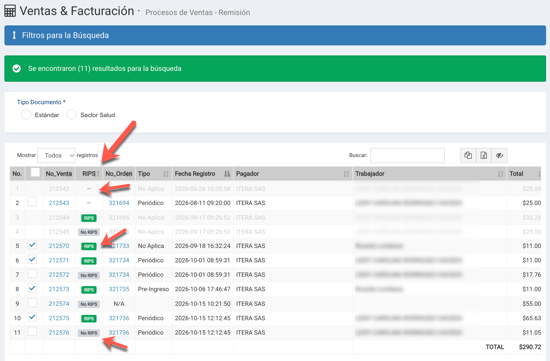The width and height of the screenshot is (550, 361).
Task: Check the box for sale 212576
Action: click(x=32, y=332)
